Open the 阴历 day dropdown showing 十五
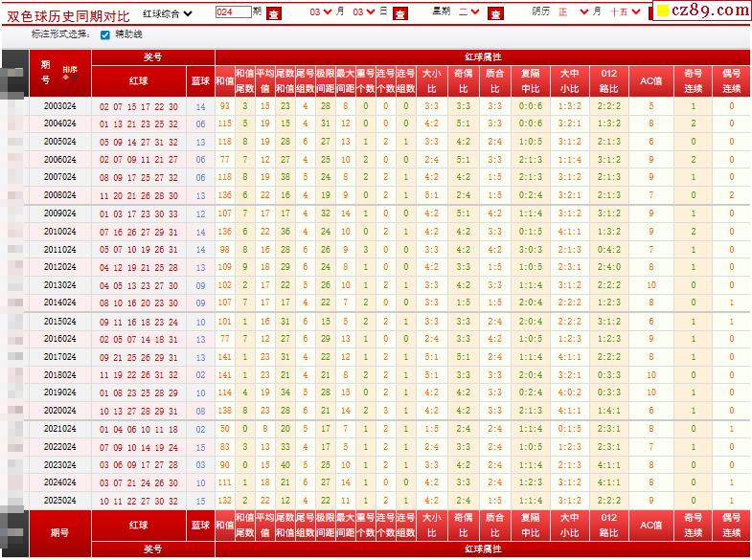 point(626,12)
